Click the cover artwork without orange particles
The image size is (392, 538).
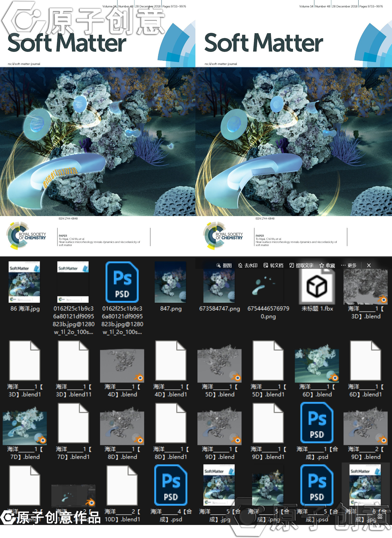point(294,142)
